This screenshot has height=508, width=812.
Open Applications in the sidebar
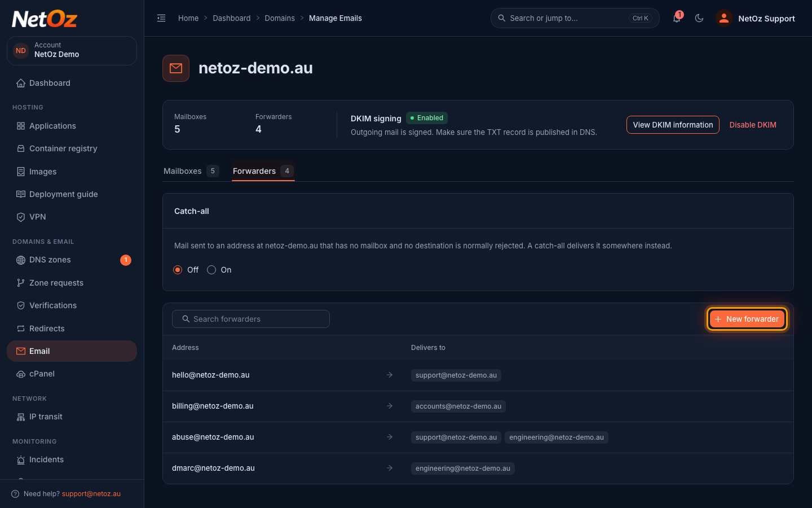click(72, 126)
